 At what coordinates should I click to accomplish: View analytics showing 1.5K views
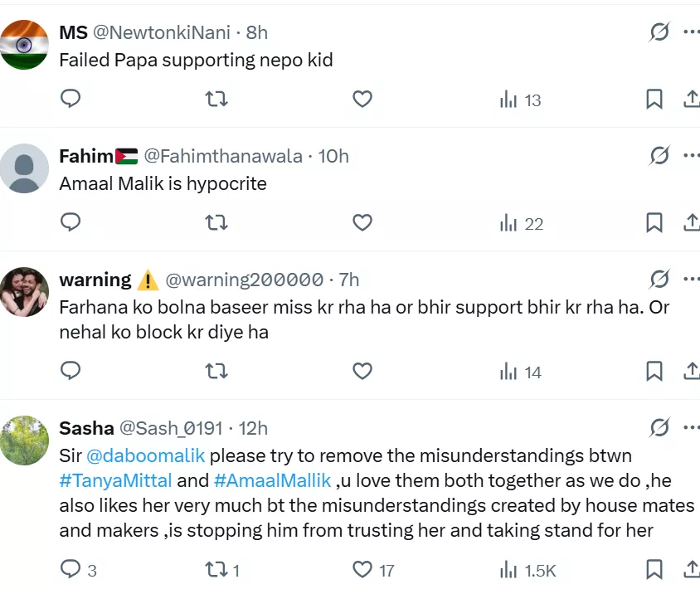pyautogui.click(x=527, y=570)
